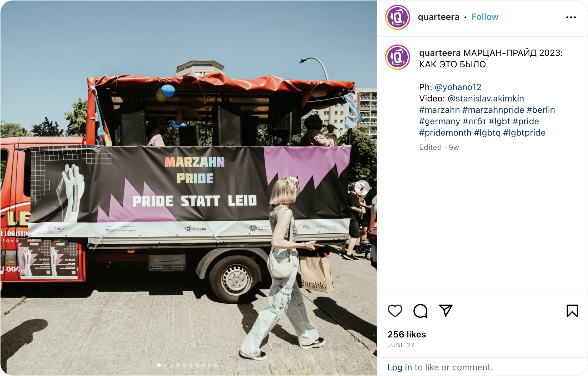This screenshot has height=376, width=588.
Task: View the 256 likes list
Action: [x=407, y=334]
